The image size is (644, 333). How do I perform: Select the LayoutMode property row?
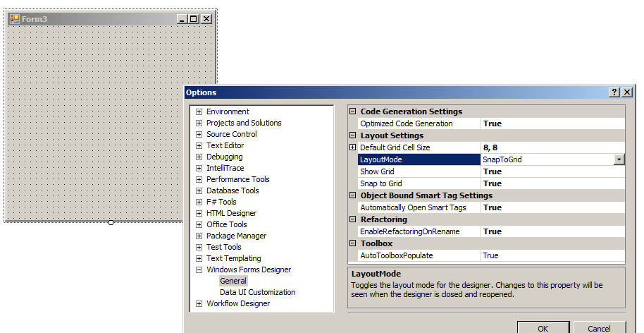[419, 159]
